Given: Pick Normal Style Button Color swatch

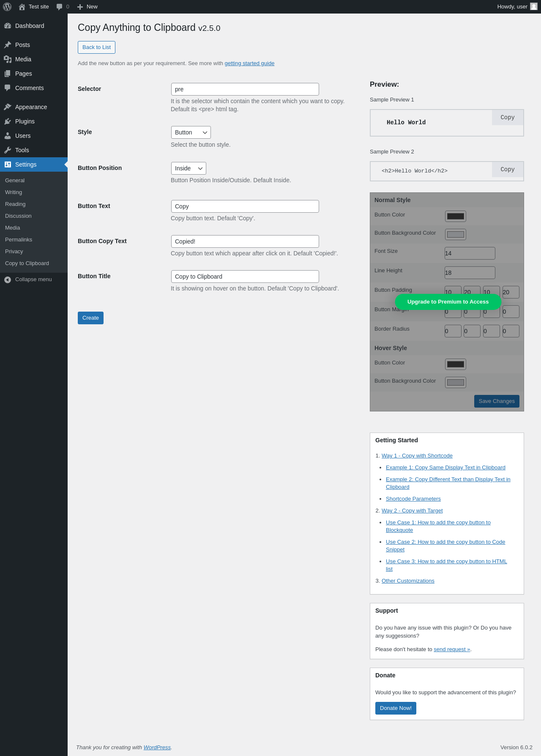Looking at the screenshot, I should pos(456,216).
